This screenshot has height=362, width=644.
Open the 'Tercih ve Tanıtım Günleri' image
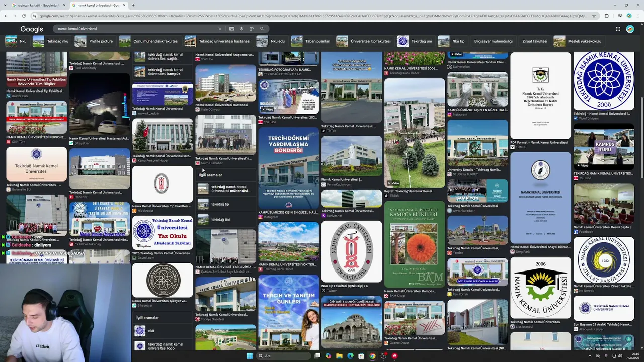coord(288,312)
